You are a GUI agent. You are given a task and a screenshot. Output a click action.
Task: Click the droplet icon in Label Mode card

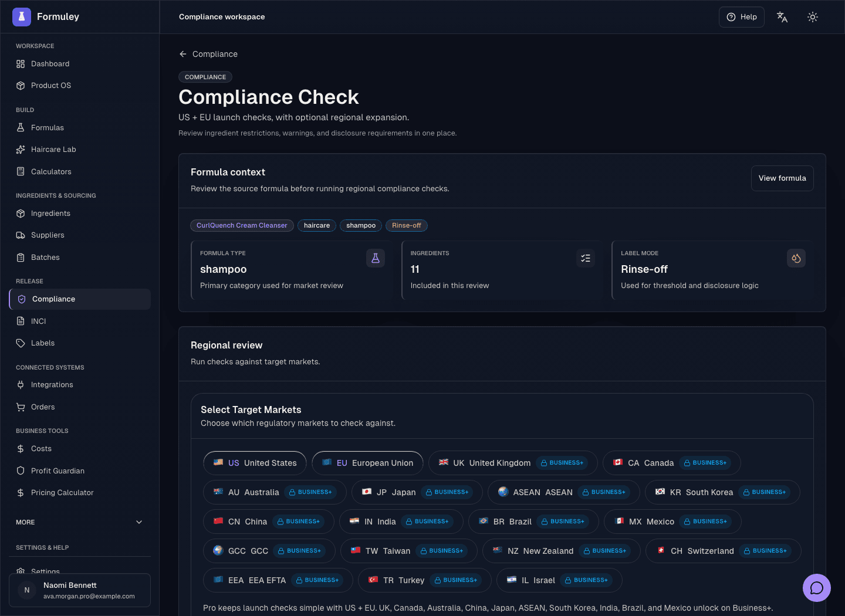796,258
